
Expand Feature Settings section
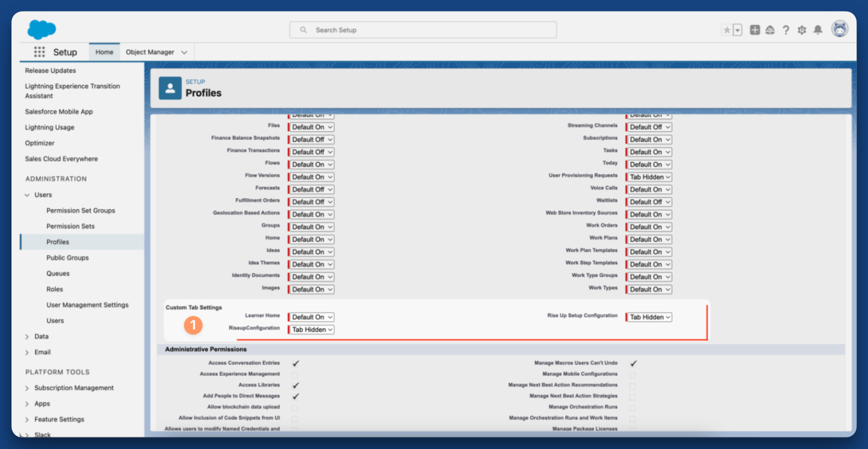(27, 419)
